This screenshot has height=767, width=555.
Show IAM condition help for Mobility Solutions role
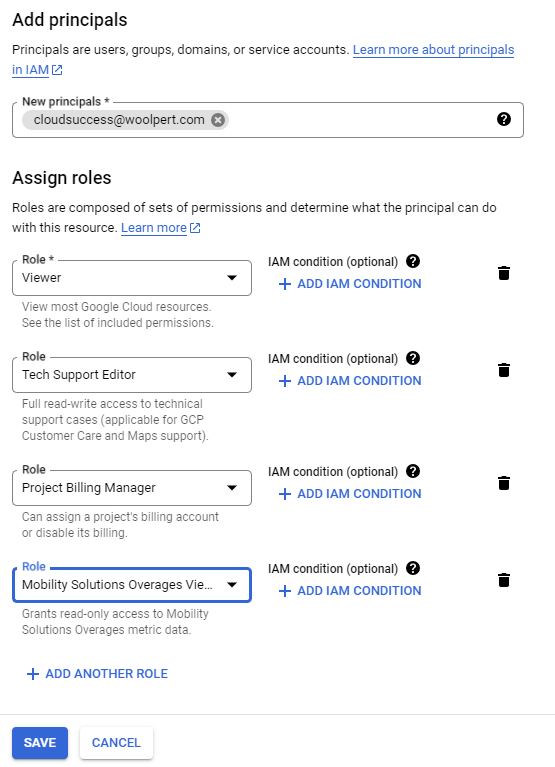click(x=413, y=568)
